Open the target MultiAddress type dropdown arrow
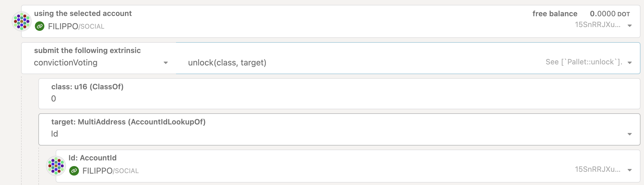Screen dimensions: 644x185 click(629, 134)
